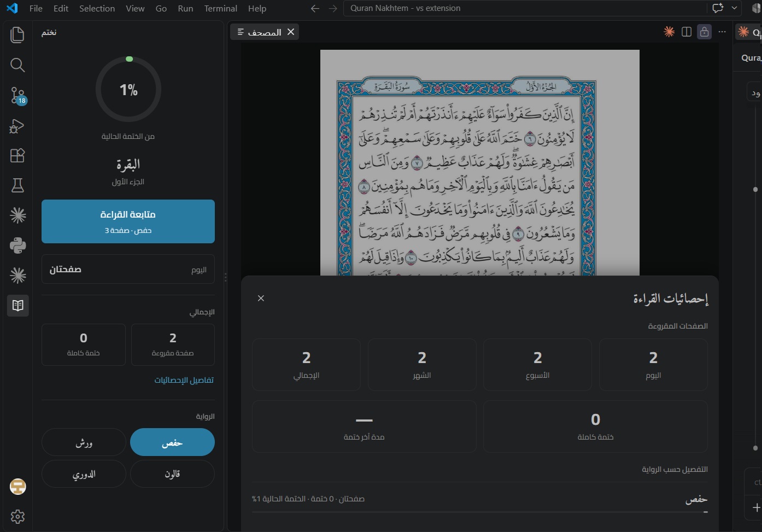Select the الدوري riwaya option

[84, 473]
